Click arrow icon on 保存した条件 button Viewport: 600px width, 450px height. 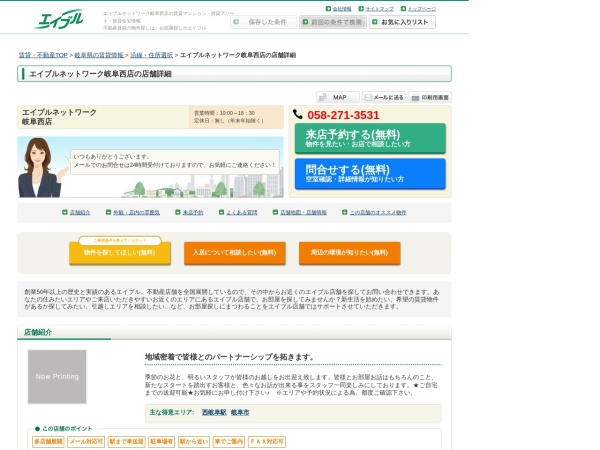coord(236,22)
